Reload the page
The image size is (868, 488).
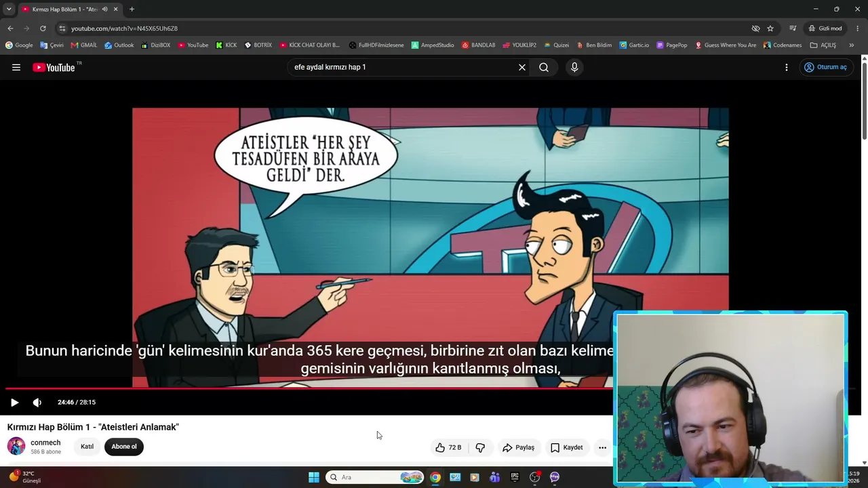click(x=43, y=28)
